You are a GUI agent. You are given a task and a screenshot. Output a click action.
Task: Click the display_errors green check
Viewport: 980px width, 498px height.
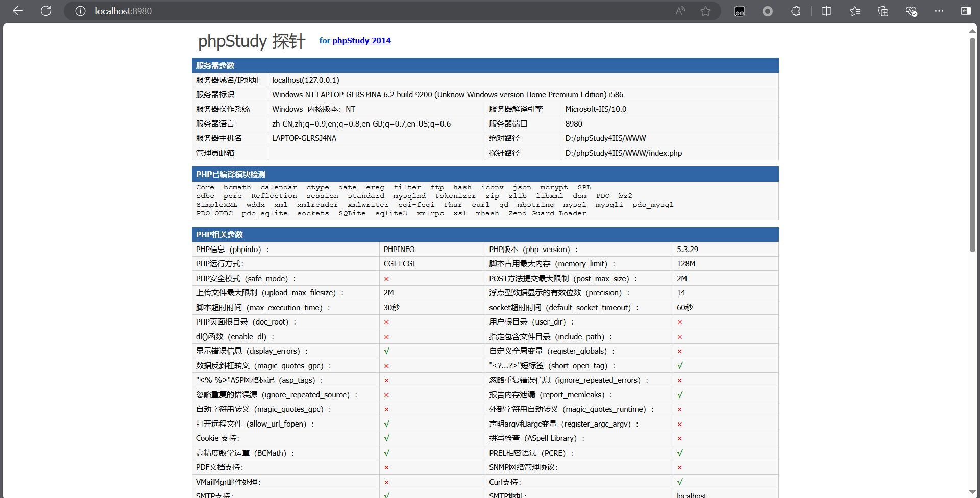coord(386,351)
